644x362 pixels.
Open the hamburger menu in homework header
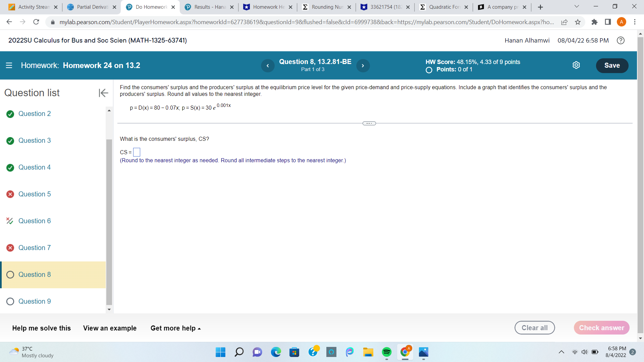tap(9, 65)
